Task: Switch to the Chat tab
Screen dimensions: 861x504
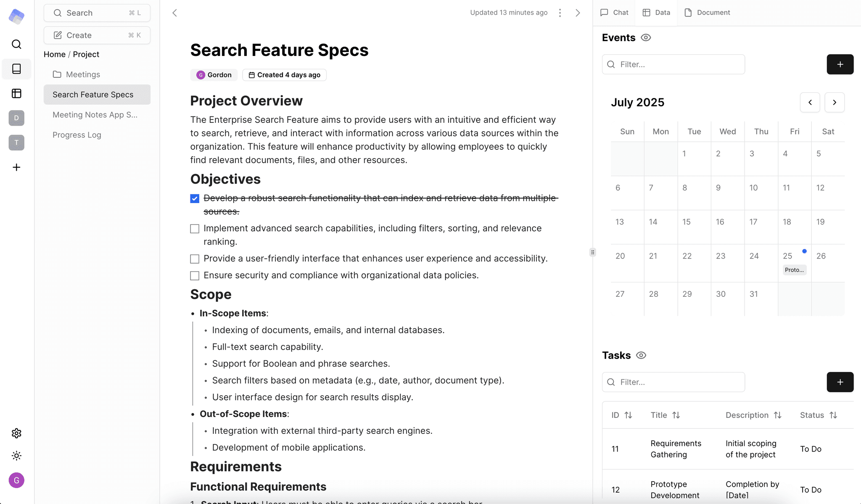Action: click(614, 13)
